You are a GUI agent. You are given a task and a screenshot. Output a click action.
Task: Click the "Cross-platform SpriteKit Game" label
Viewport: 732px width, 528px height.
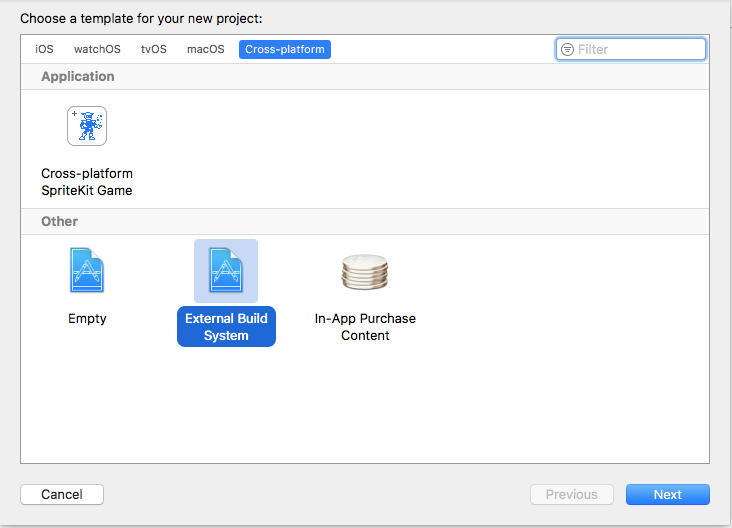pyautogui.click(x=87, y=182)
